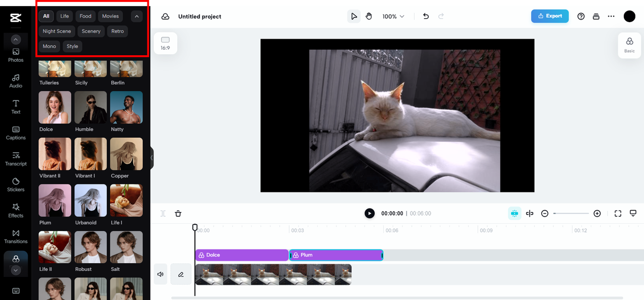Select the Mono filter category
This screenshot has height=300, width=644.
coord(49,46)
